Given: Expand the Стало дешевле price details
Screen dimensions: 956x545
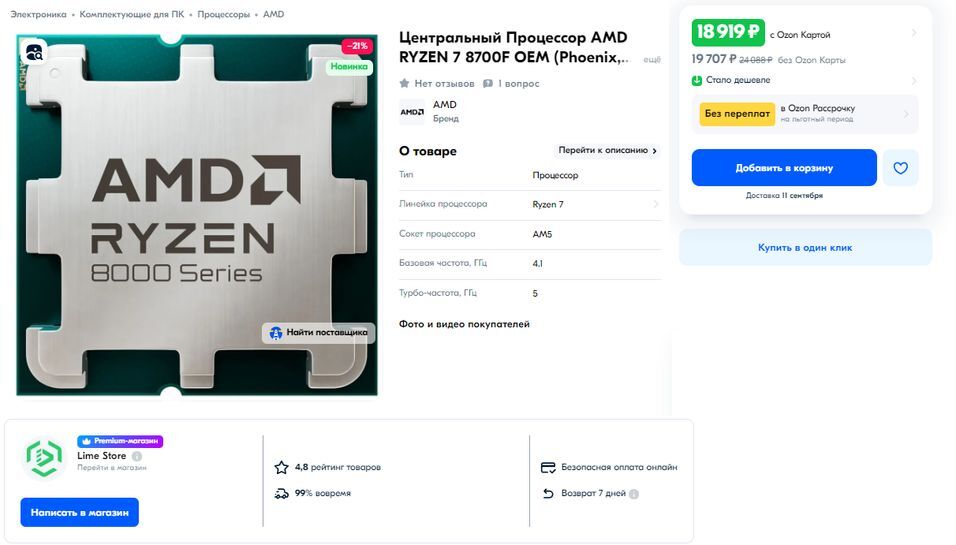Looking at the screenshot, I should 914,80.
